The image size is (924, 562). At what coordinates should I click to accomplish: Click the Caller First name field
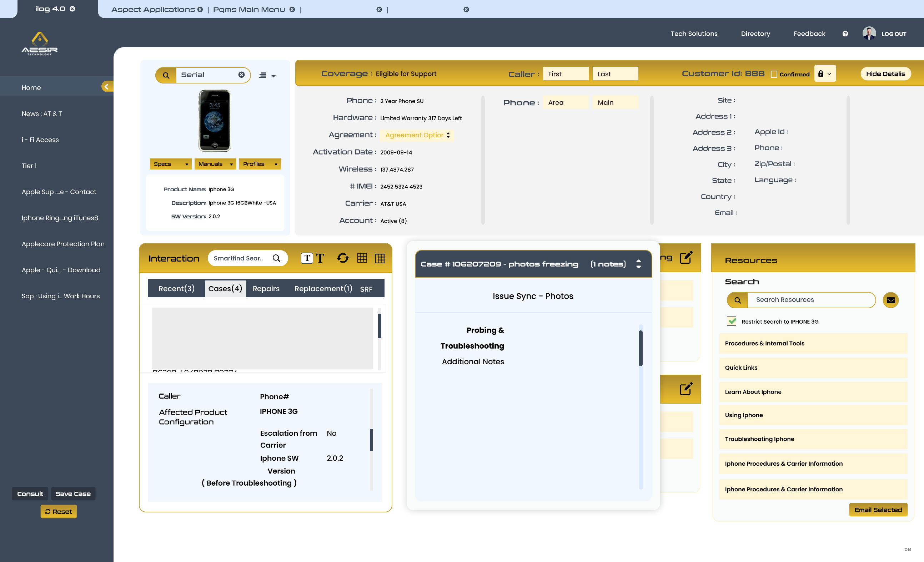point(565,74)
